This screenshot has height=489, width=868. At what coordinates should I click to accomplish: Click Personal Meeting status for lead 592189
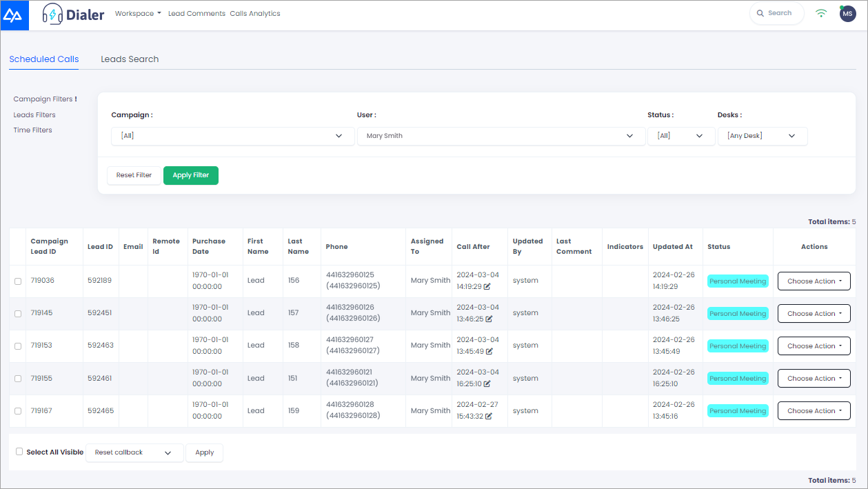[738, 281]
